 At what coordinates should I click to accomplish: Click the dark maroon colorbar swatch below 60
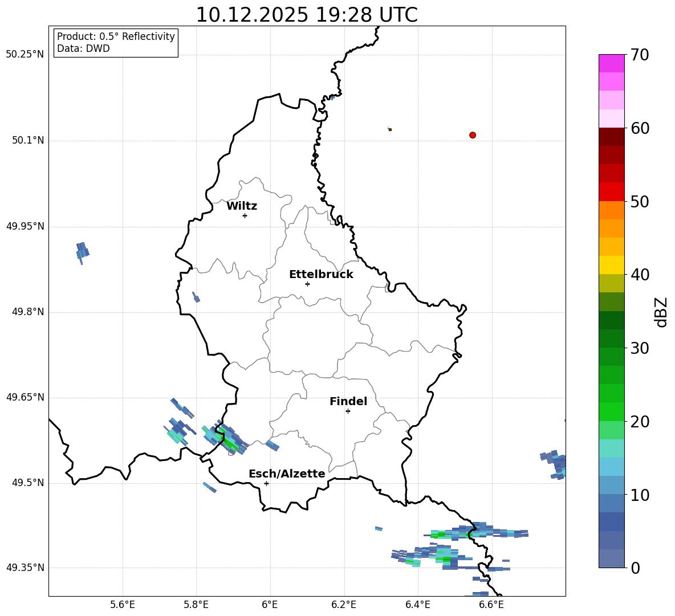(x=611, y=137)
